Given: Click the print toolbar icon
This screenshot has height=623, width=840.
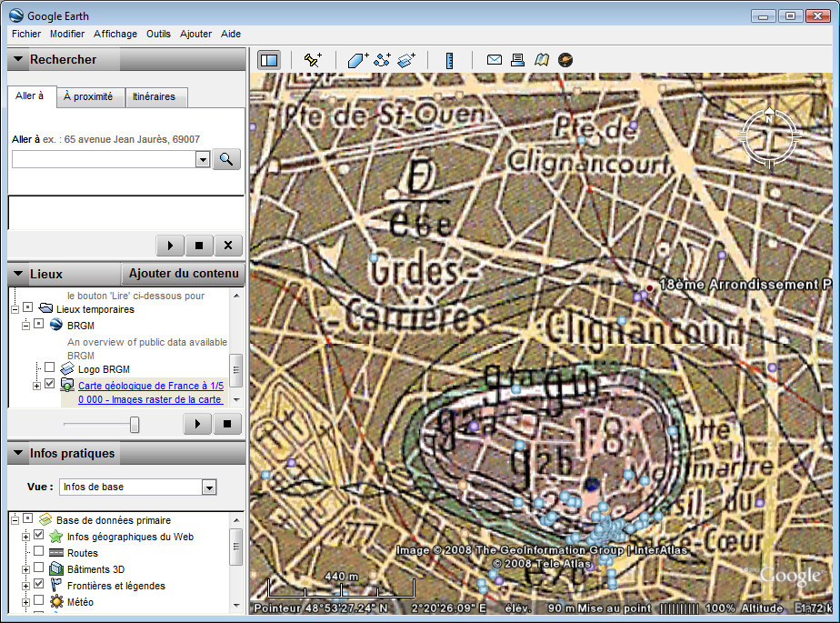Looking at the screenshot, I should point(517,60).
